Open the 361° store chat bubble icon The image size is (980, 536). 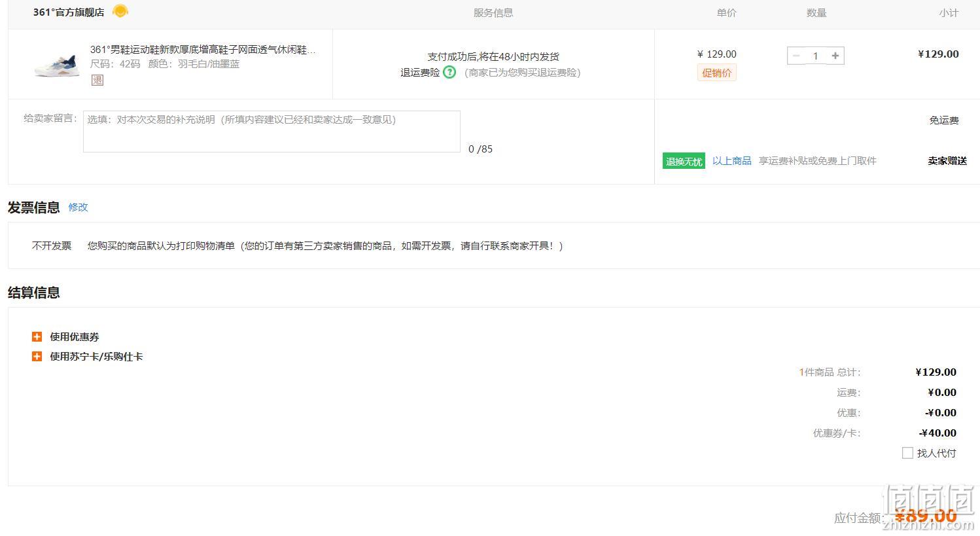pos(120,11)
